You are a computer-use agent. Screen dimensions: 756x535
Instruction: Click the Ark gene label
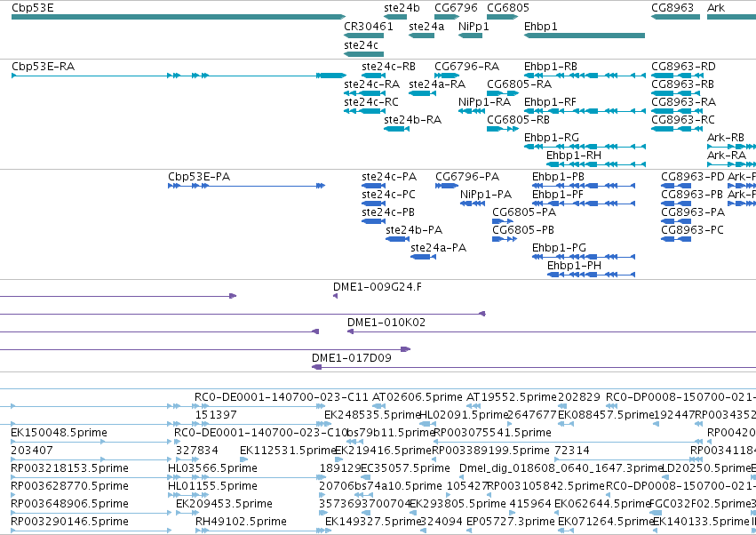(715, 8)
